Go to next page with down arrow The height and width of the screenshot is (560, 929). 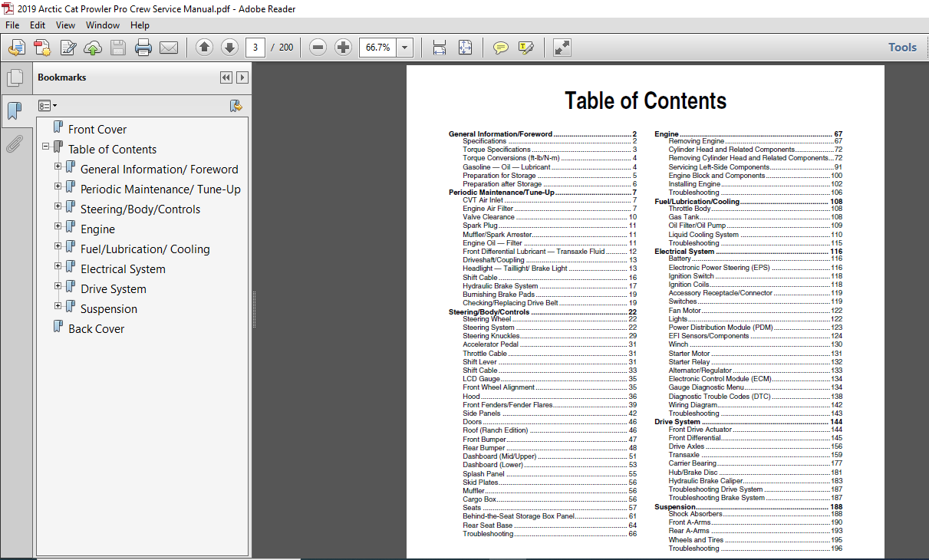pyautogui.click(x=229, y=48)
